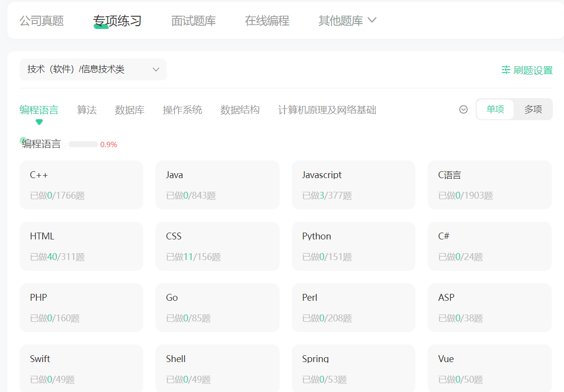
Task: Open the 公司真题 tab
Action: coord(42,21)
